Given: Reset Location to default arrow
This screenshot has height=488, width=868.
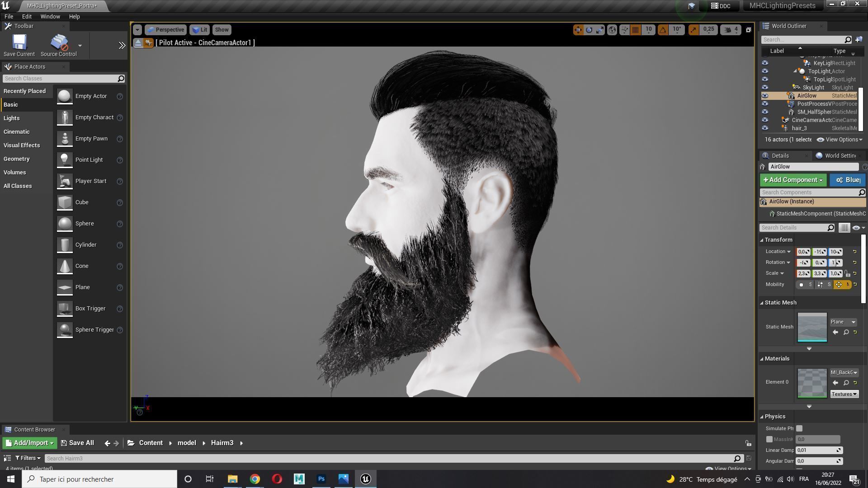Looking at the screenshot, I should (854, 252).
